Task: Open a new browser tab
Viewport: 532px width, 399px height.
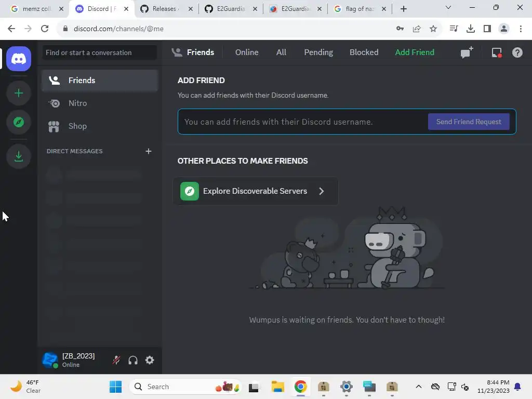Action: 403,9
